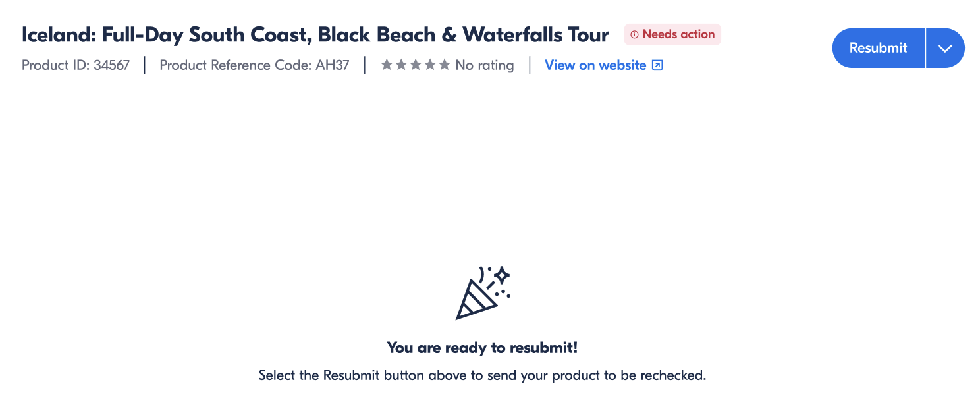Click the third rating star
The image size is (980, 411).
[416, 65]
